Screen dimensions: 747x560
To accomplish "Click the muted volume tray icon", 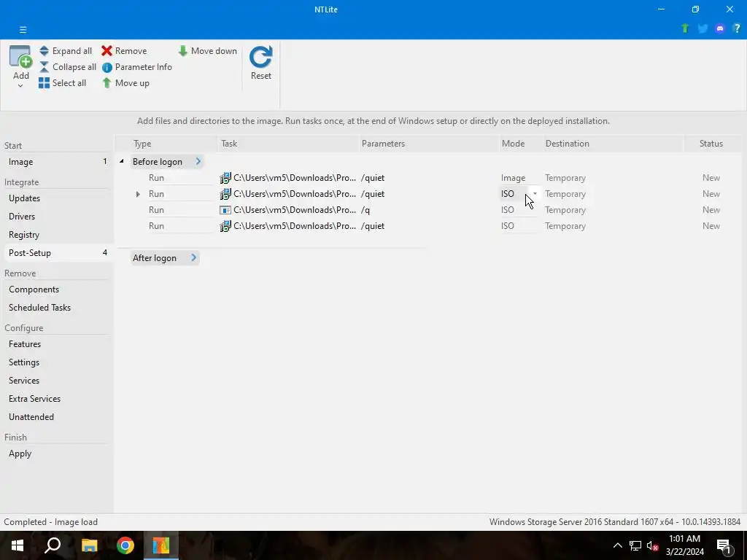I will pyautogui.click(x=653, y=545).
